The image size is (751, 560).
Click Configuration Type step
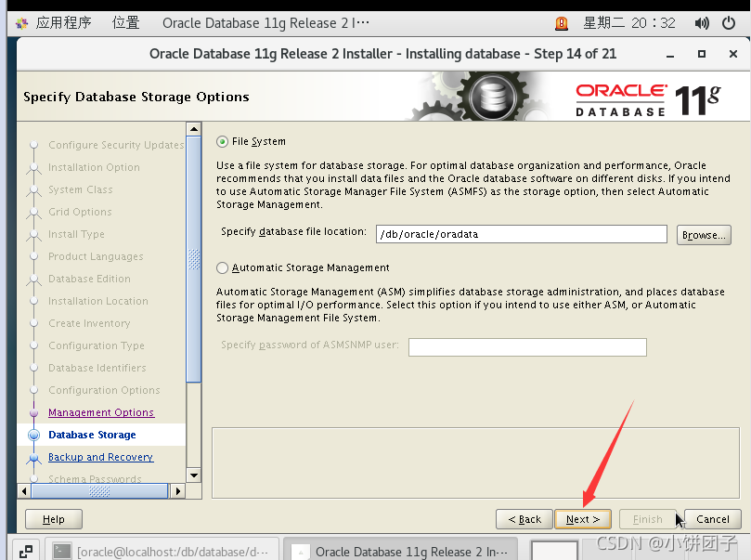(x=97, y=345)
